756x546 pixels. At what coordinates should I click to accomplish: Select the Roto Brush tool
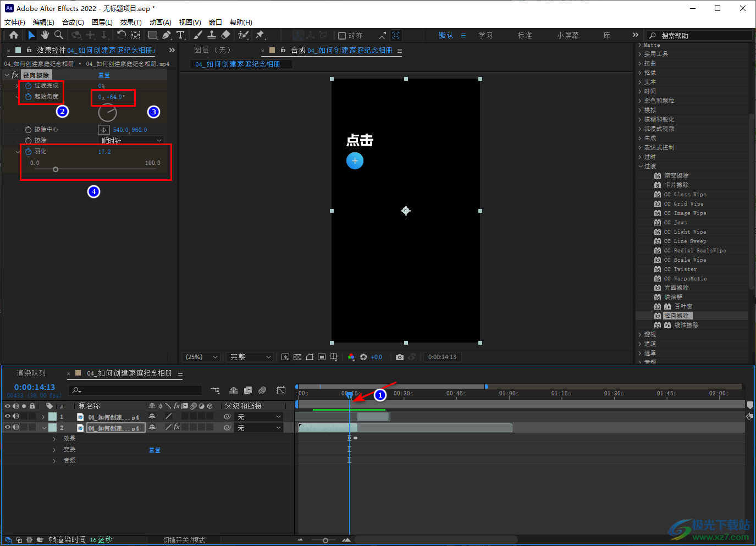(x=242, y=35)
